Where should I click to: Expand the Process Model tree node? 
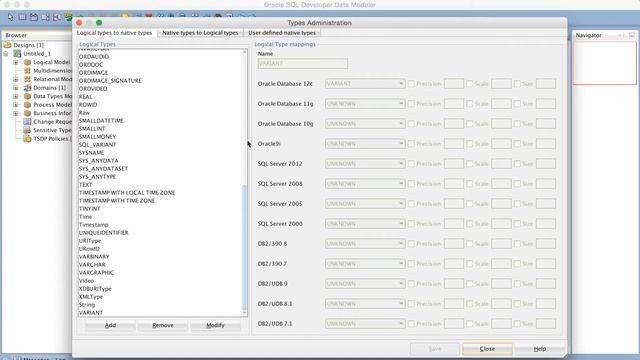click(x=16, y=105)
